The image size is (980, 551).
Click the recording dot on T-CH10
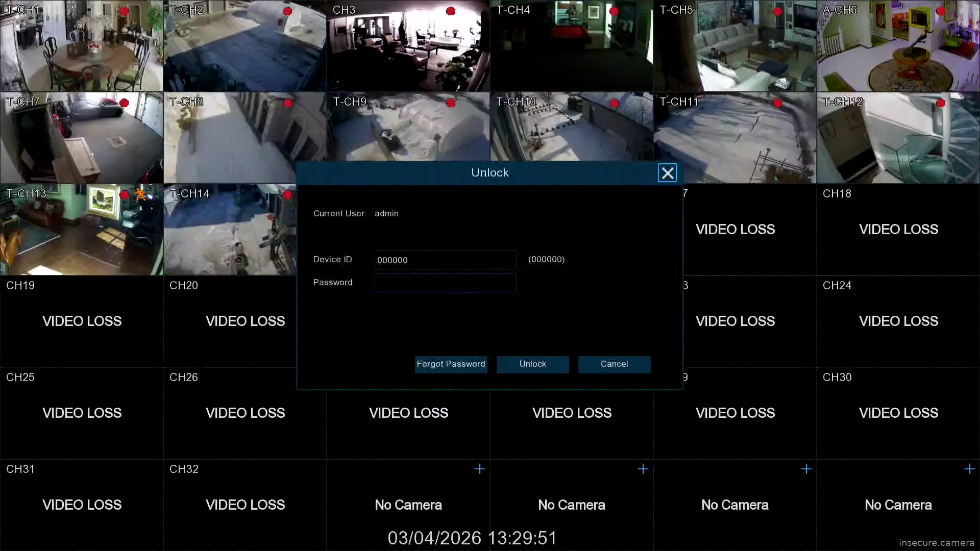[614, 103]
